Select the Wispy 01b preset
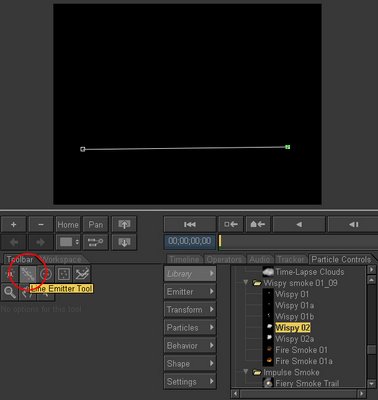This screenshot has width=378, height=400. click(294, 317)
